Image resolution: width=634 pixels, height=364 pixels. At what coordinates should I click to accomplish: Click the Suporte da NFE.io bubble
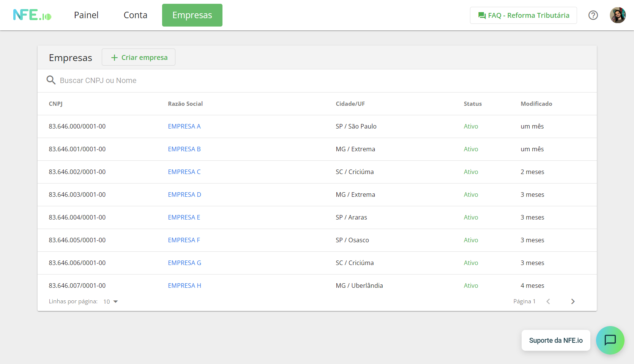556,340
